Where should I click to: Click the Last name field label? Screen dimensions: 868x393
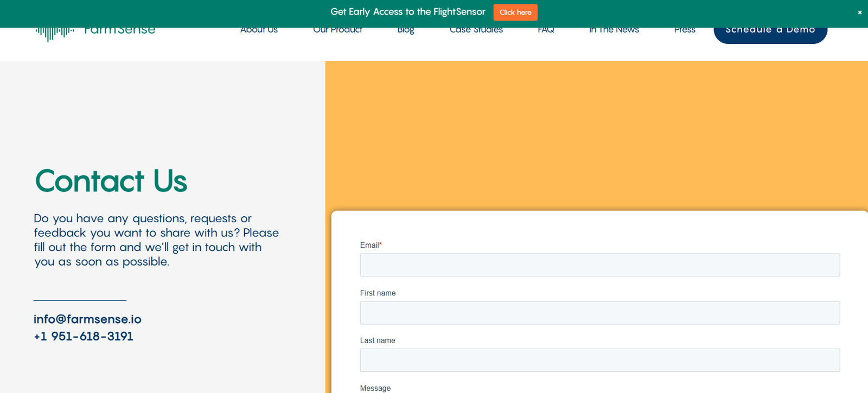[x=378, y=340]
